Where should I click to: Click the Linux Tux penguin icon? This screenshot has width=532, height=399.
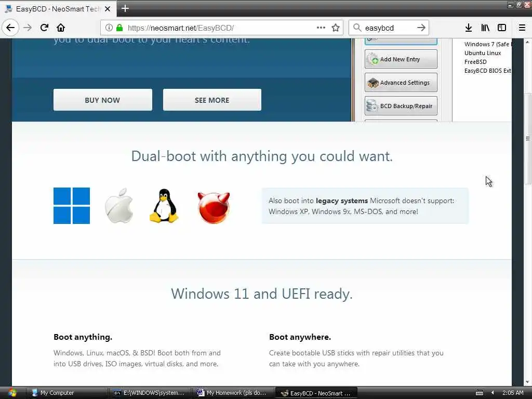[164, 206]
